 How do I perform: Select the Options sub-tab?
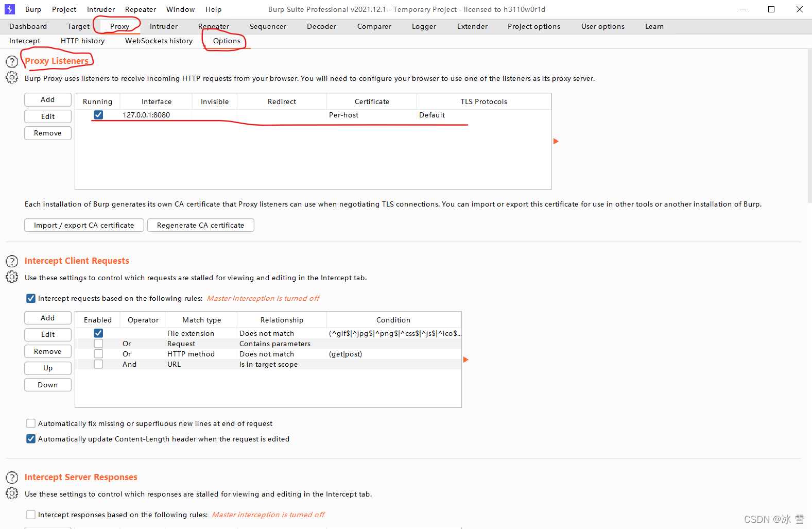[x=227, y=41]
